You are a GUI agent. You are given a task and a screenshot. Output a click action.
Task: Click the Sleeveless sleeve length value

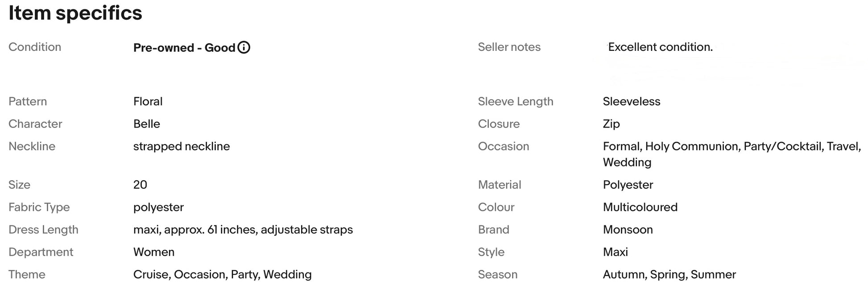click(x=632, y=101)
